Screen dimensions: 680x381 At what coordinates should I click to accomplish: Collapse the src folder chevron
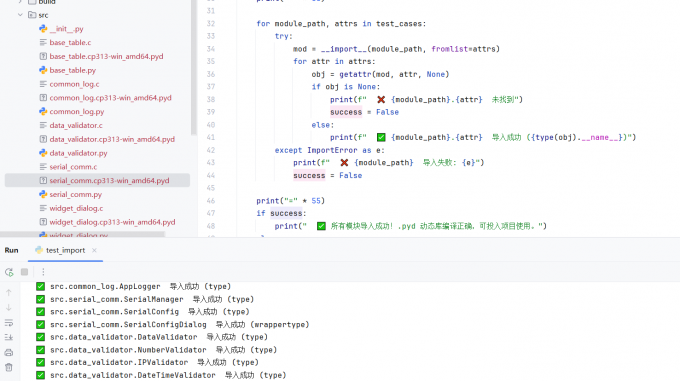click(x=20, y=15)
